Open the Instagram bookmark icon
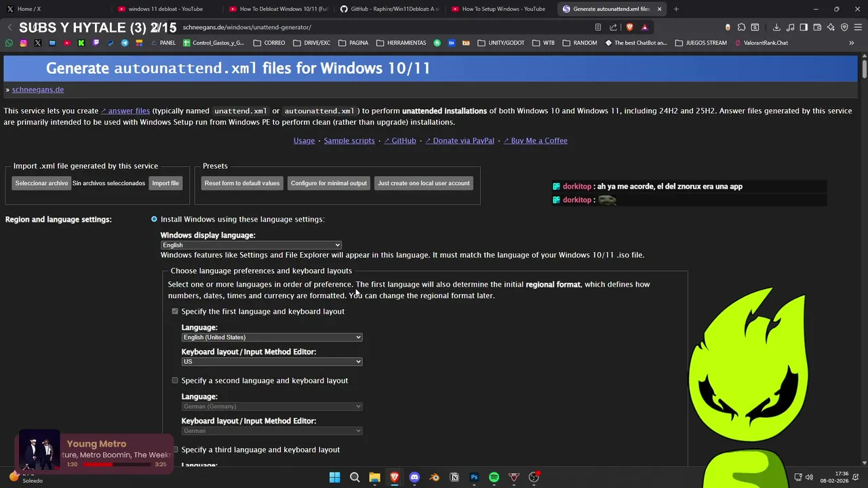This screenshot has width=868, height=488. 23,43
